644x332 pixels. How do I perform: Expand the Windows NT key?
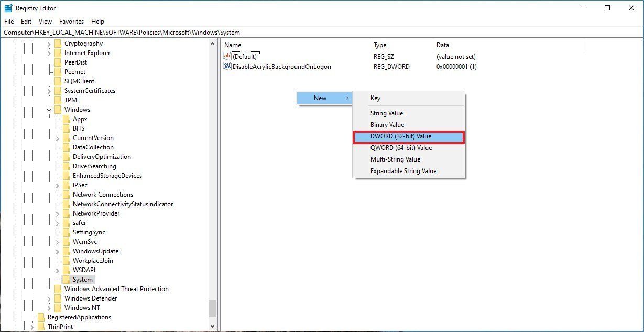coord(49,308)
